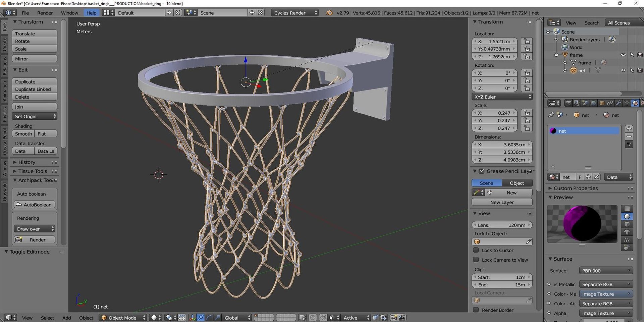644x322 pixels.
Task: Select flat plane preview shape
Action: [x=627, y=209]
